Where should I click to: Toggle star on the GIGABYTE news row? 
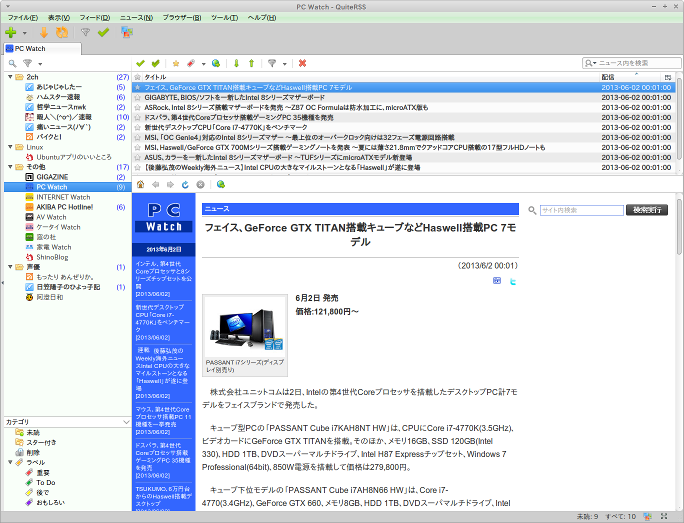click(x=138, y=97)
